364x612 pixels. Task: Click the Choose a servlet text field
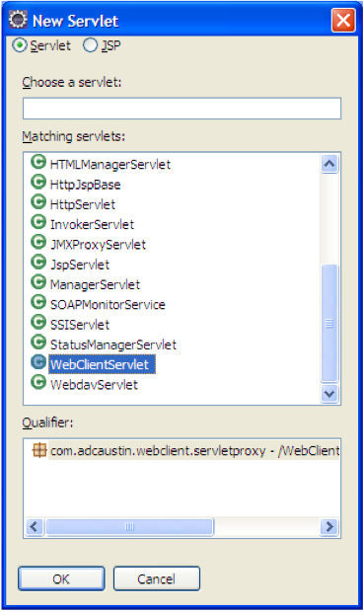[x=182, y=109]
